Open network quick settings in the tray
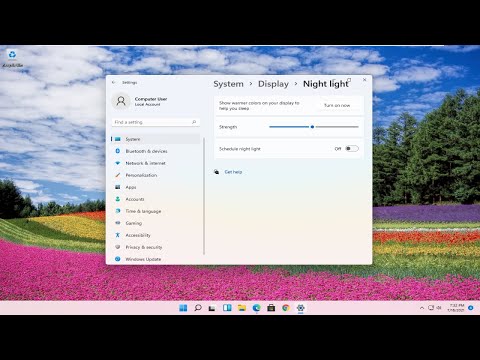 [431, 308]
